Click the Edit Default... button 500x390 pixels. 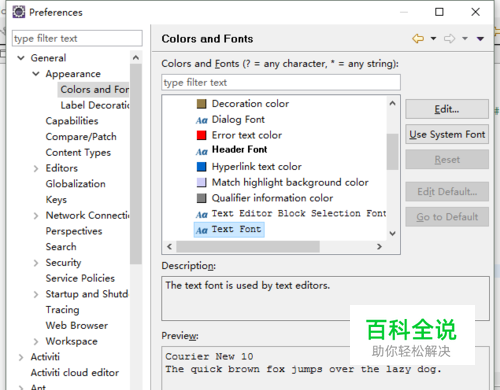(x=447, y=192)
